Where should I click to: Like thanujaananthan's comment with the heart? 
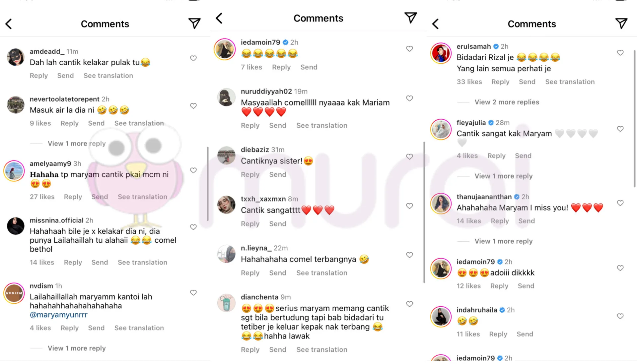[620, 203]
